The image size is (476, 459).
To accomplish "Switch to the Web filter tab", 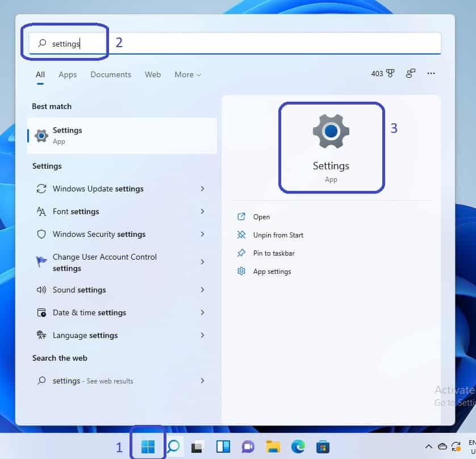I will (x=153, y=74).
